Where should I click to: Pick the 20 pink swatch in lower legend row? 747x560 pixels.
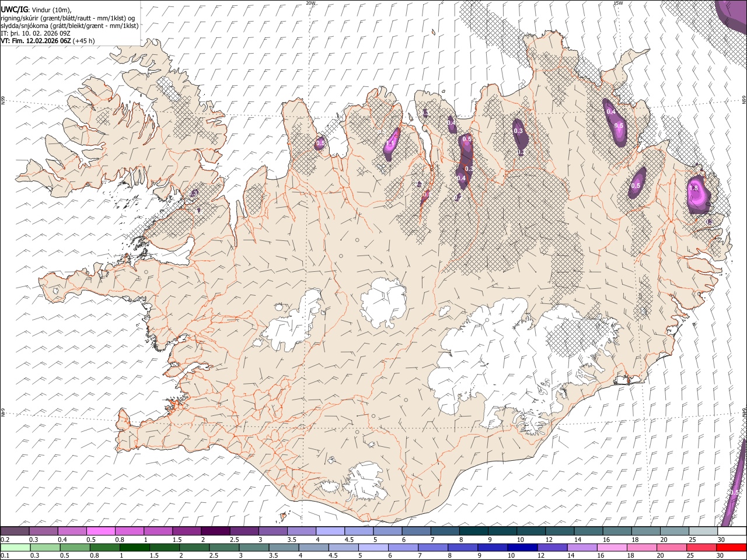pyautogui.click(x=671, y=548)
